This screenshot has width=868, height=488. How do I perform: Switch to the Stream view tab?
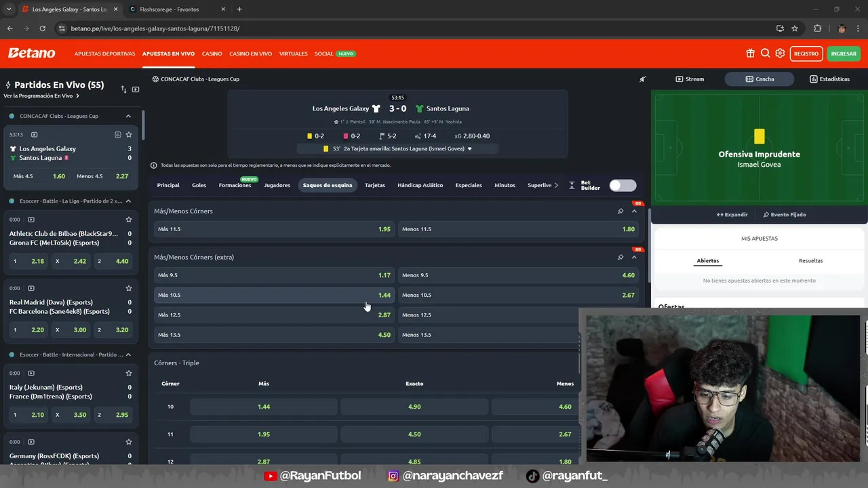point(690,79)
